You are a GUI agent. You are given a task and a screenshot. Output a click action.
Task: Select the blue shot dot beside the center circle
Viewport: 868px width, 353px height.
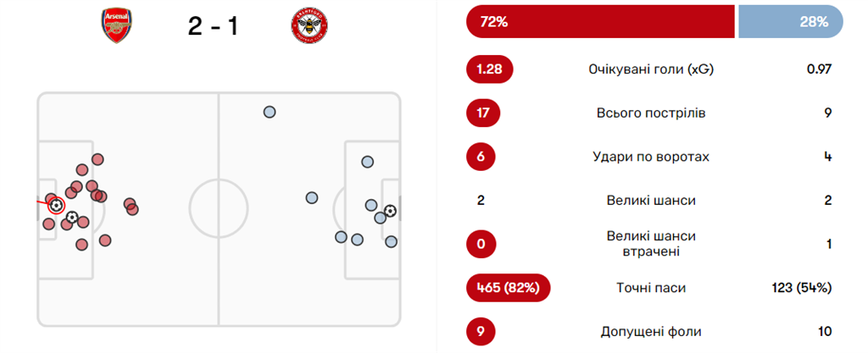[312, 198]
